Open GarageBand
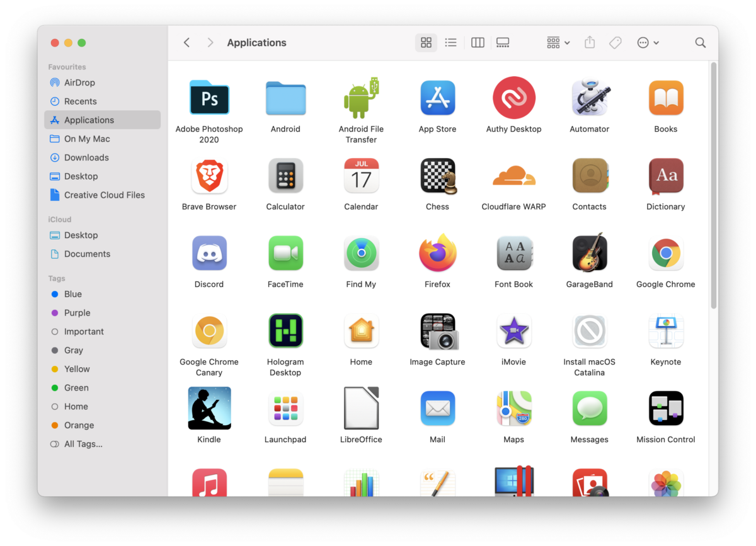This screenshot has height=546, width=756. 589,253
